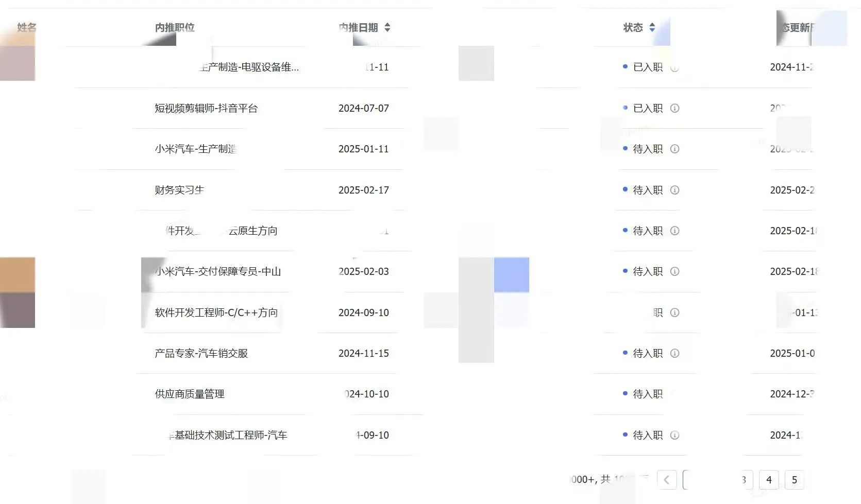Image resolution: width=861 pixels, height=504 pixels.
Task: Toggle ascending sort on 状态 column
Action: 653,25
